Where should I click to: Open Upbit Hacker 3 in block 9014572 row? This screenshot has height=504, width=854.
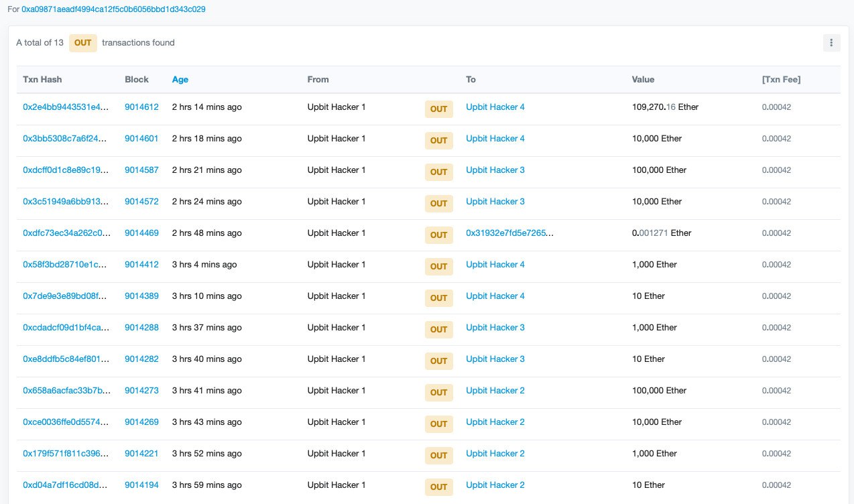(495, 201)
